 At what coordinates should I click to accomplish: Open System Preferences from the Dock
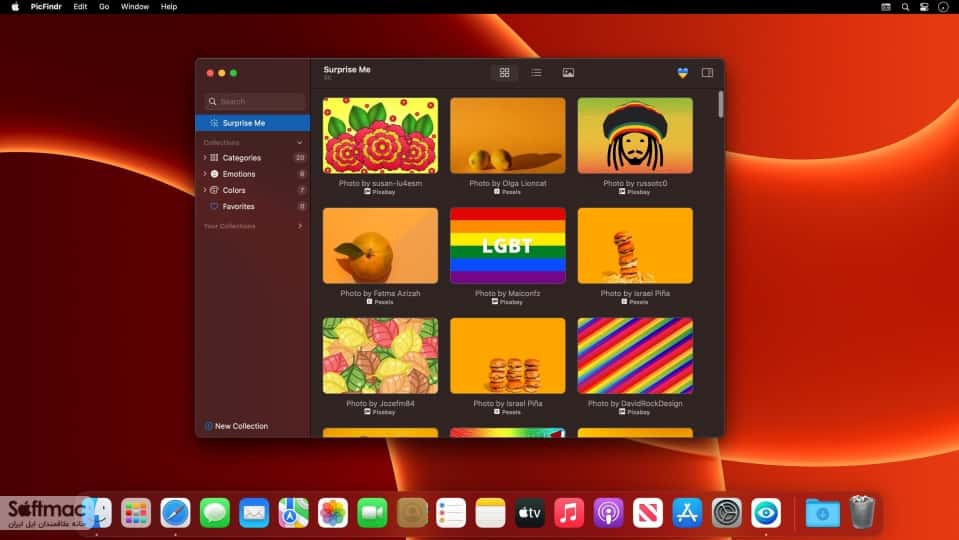point(727,513)
